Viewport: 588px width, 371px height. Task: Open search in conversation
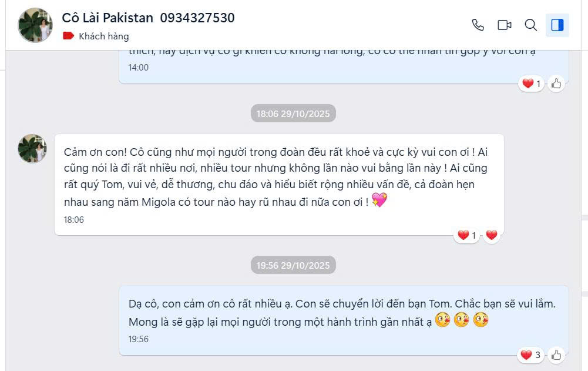coord(530,25)
